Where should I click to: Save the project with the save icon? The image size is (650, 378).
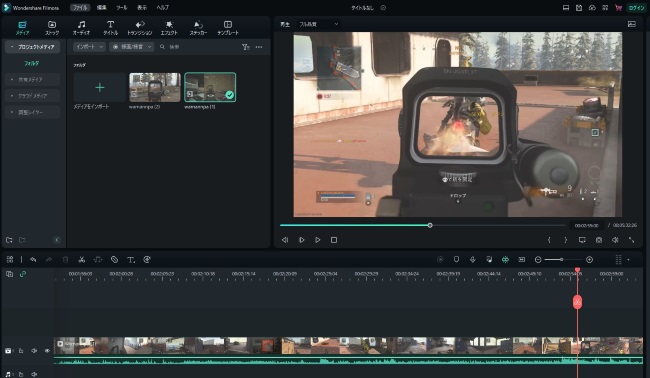click(579, 7)
